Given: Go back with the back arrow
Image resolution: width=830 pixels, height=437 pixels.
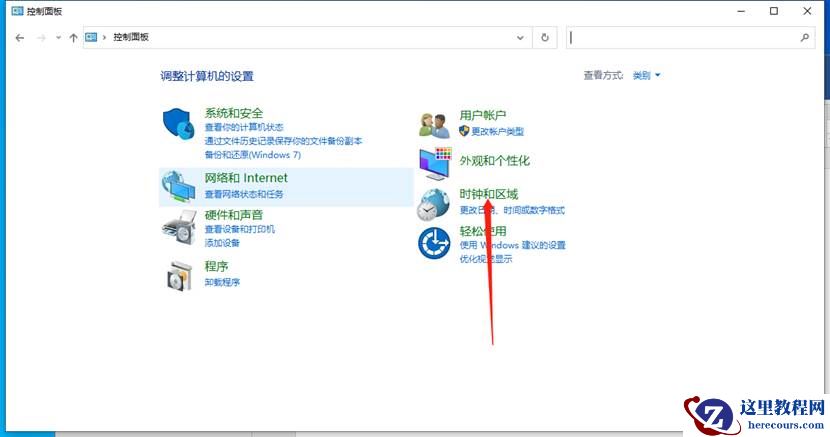Looking at the screenshot, I should [x=20, y=38].
